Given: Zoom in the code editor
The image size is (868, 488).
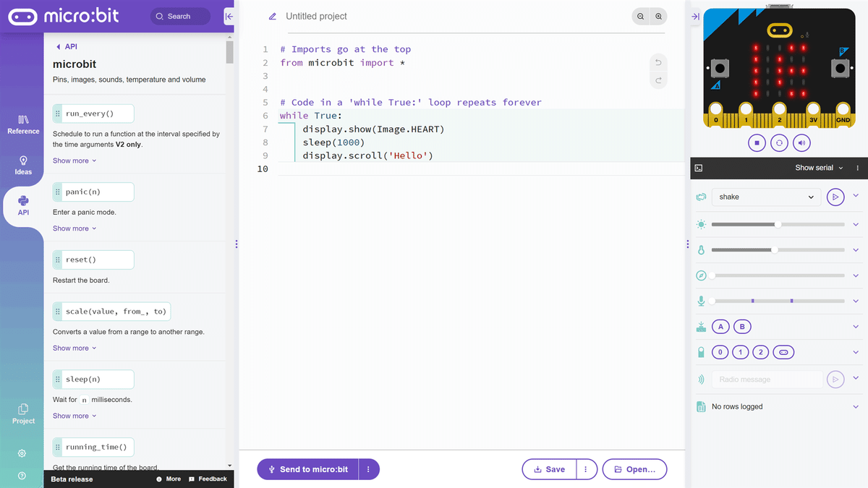Looking at the screenshot, I should point(658,16).
